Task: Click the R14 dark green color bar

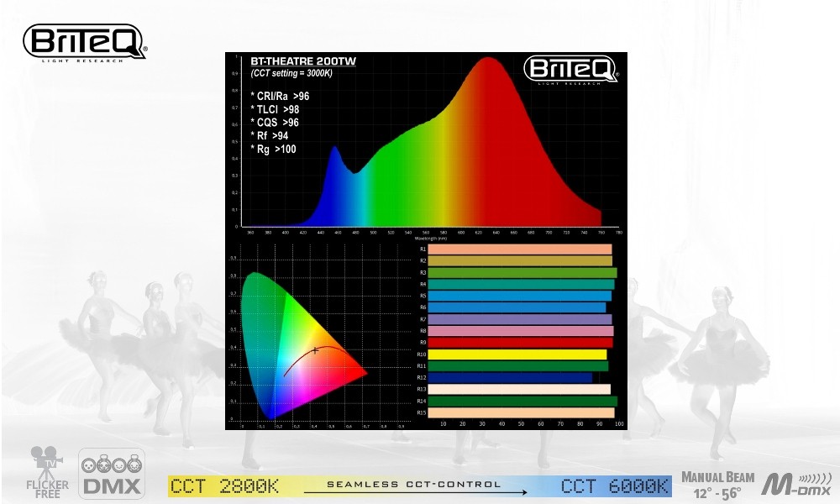Action: (522, 402)
